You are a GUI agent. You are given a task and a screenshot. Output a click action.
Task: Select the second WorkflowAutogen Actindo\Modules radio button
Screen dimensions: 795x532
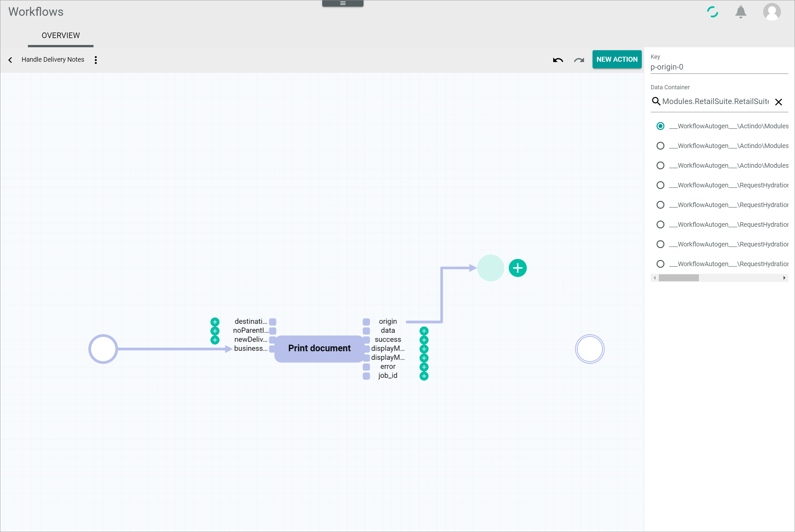click(660, 146)
